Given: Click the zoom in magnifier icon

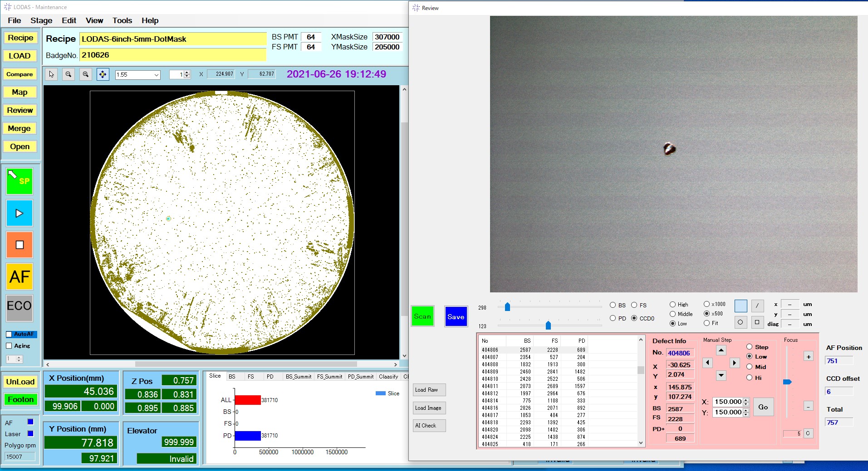Looking at the screenshot, I should [x=85, y=74].
